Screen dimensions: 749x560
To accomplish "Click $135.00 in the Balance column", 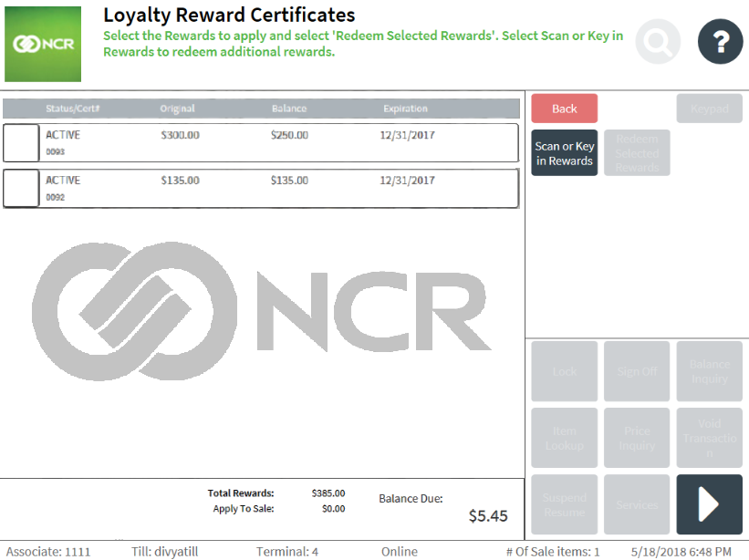I will tap(289, 181).
